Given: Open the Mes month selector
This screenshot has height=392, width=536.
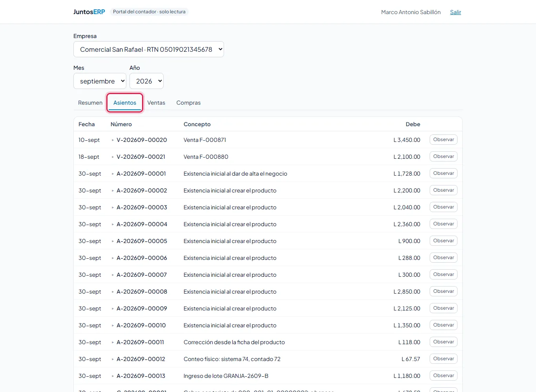Looking at the screenshot, I should (x=100, y=81).
